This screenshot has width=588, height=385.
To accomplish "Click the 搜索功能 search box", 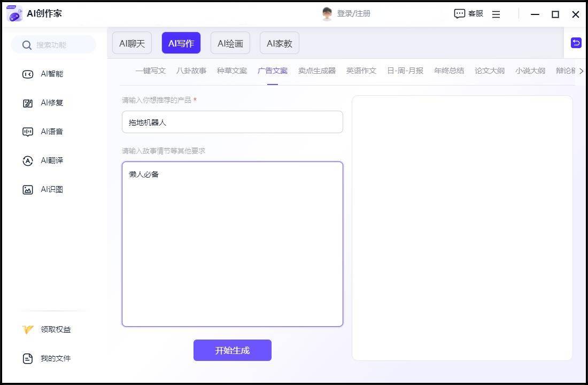I will (x=53, y=45).
